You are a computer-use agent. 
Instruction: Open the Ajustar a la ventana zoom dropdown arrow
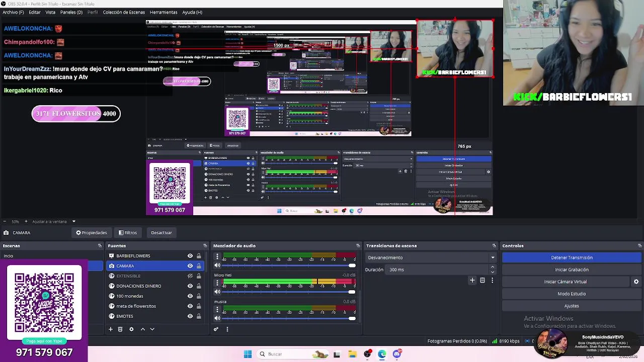tap(73, 221)
